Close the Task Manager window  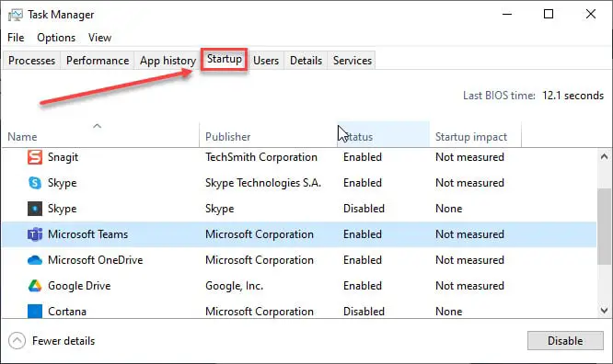pyautogui.click(x=591, y=14)
